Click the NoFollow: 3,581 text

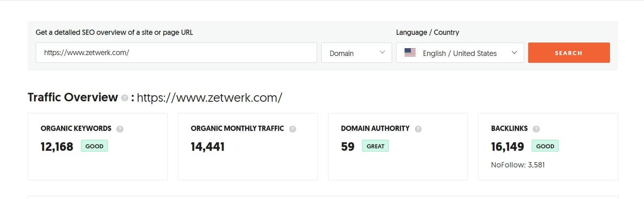518,165
